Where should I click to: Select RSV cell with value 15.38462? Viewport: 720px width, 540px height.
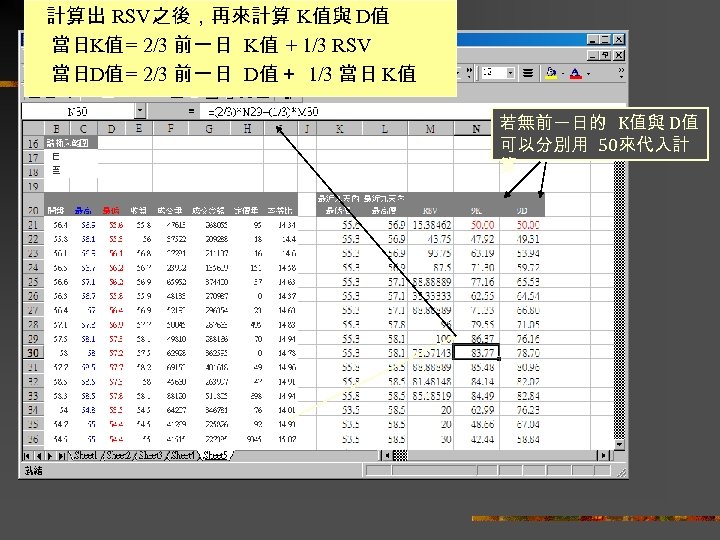coord(431,225)
